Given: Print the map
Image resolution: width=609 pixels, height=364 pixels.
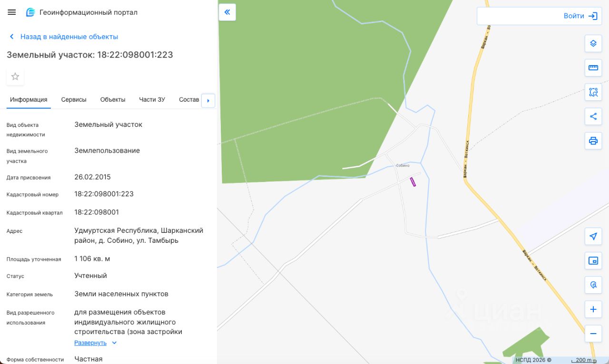Looking at the screenshot, I should (x=593, y=141).
